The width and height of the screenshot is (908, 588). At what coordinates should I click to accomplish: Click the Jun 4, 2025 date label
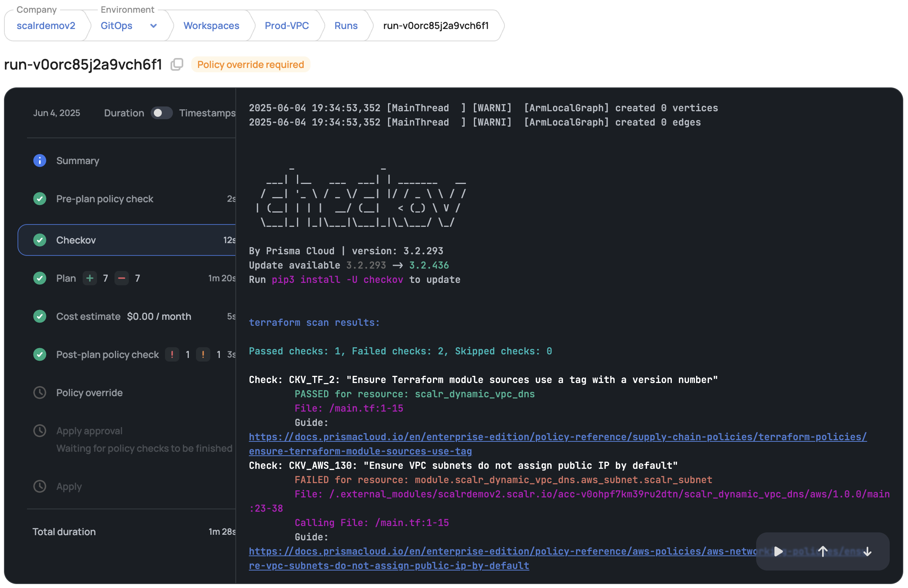(x=56, y=113)
